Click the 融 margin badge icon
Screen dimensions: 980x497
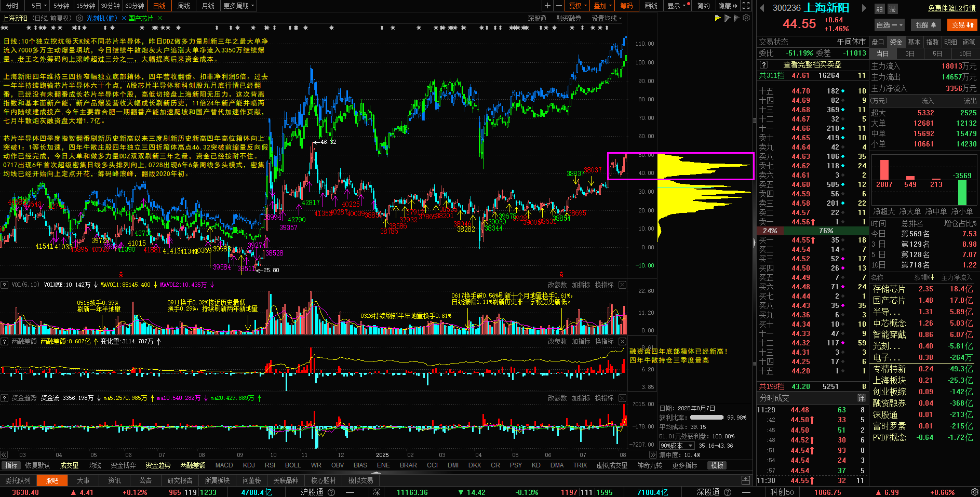click(x=879, y=9)
